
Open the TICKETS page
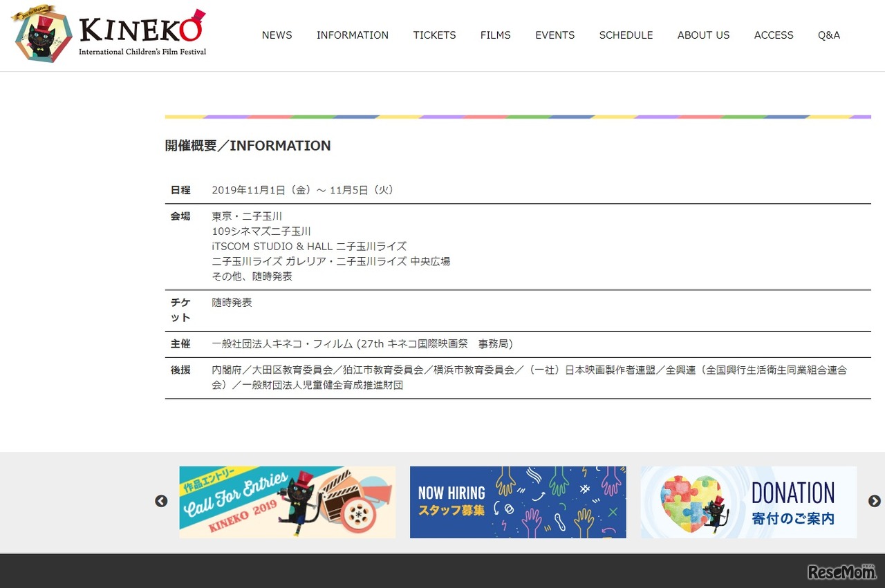point(434,35)
